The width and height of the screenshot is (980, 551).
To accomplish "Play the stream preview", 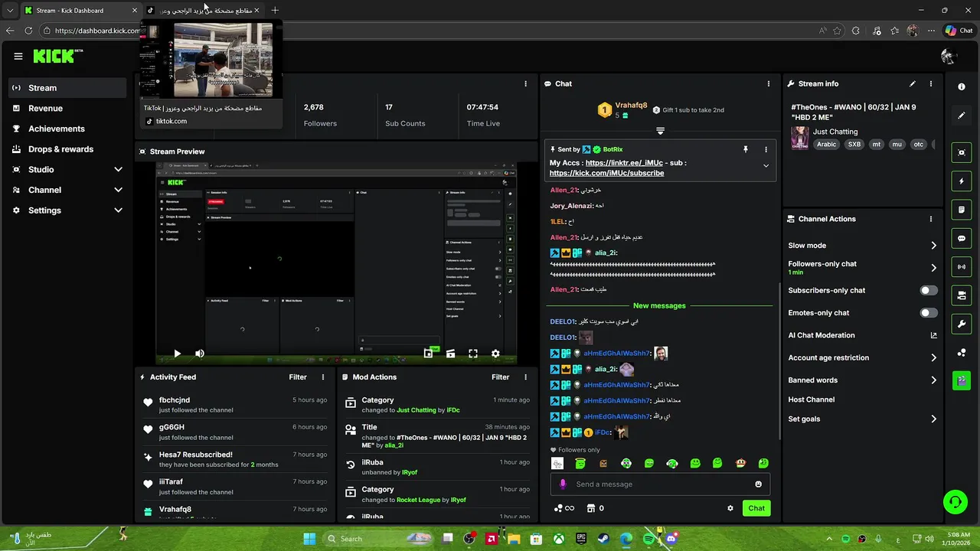I will pos(177,354).
